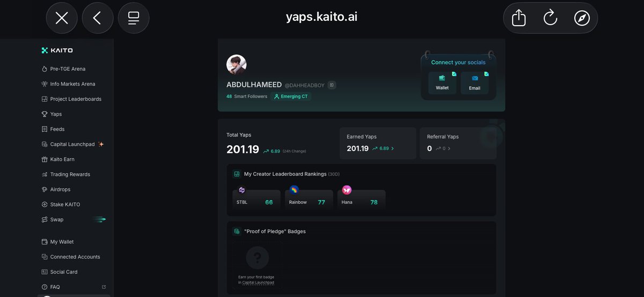Reload the page with the refresh icon
The width and height of the screenshot is (644, 297).
(x=551, y=18)
